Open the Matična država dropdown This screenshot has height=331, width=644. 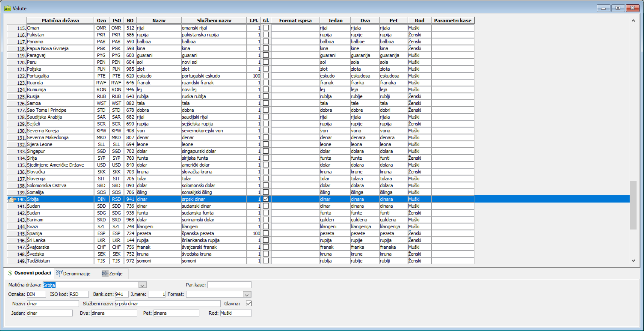143,285
